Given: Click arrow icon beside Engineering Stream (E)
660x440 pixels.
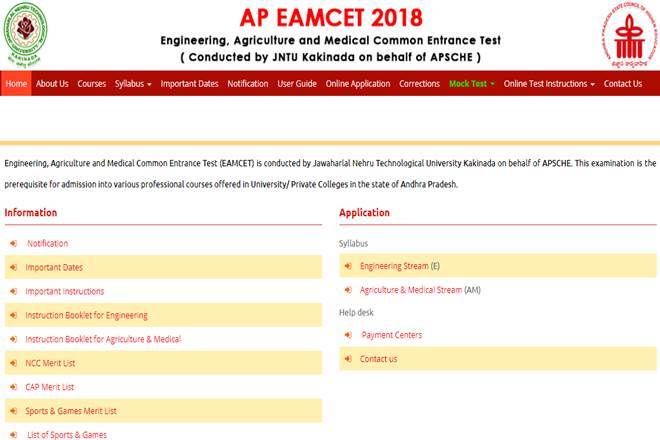Looking at the screenshot, I should pos(348,266).
